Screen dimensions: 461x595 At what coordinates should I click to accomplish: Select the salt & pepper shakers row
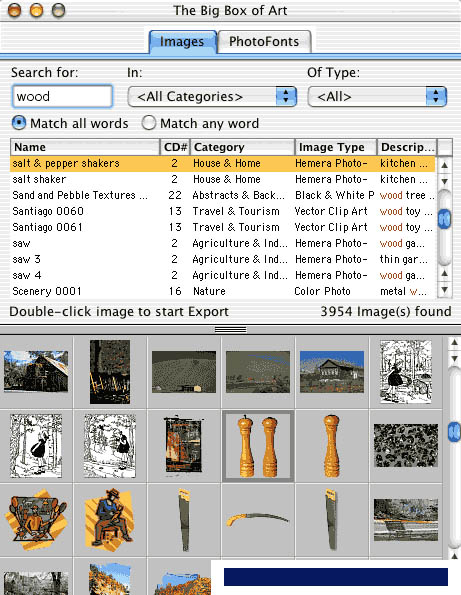[222, 164]
